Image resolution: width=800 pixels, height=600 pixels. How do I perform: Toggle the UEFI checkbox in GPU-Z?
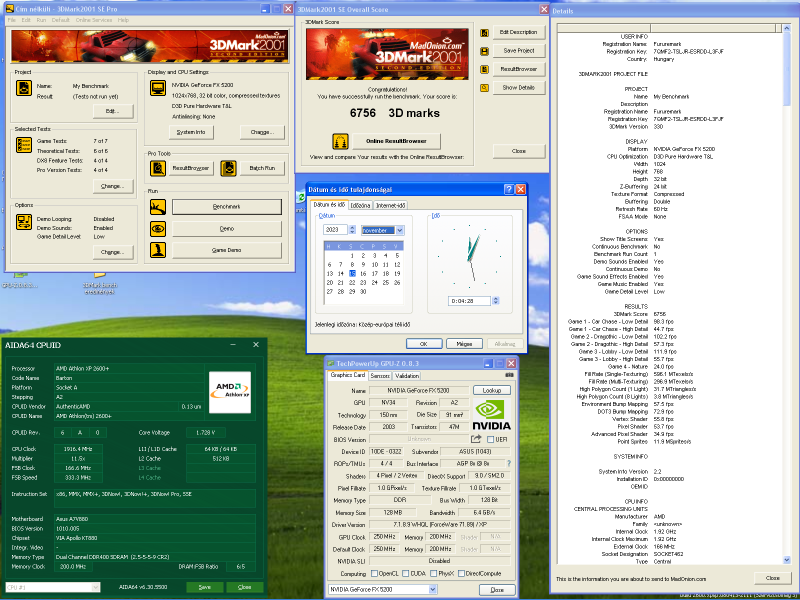point(490,439)
